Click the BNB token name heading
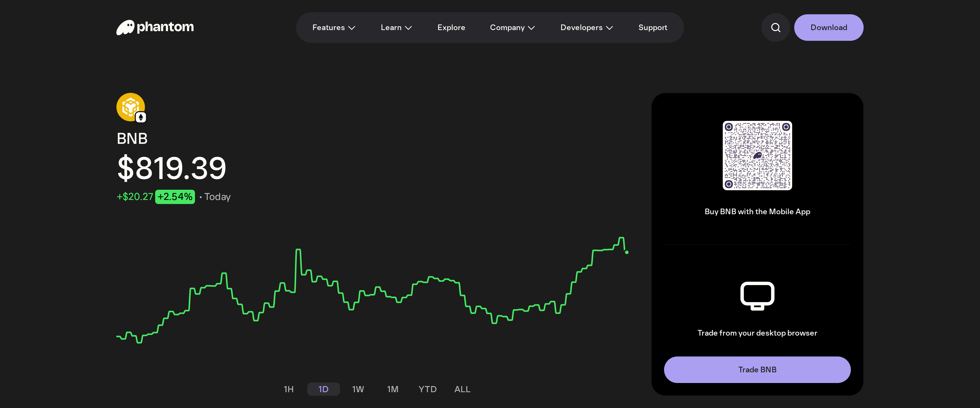 132,138
